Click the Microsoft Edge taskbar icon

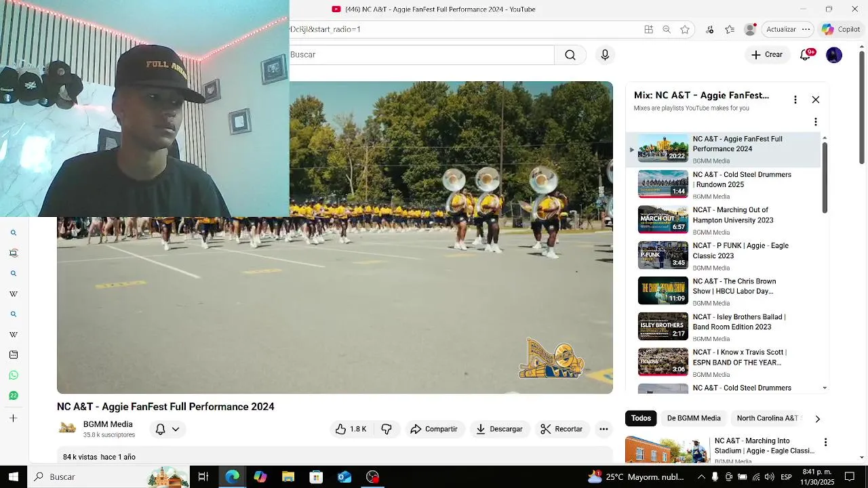(x=233, y=476)
